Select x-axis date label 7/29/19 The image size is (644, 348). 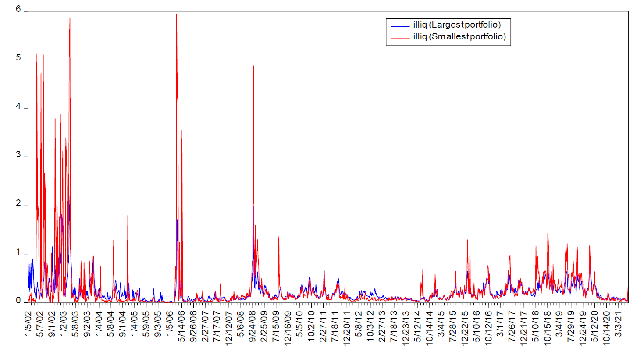coord(570,325)
